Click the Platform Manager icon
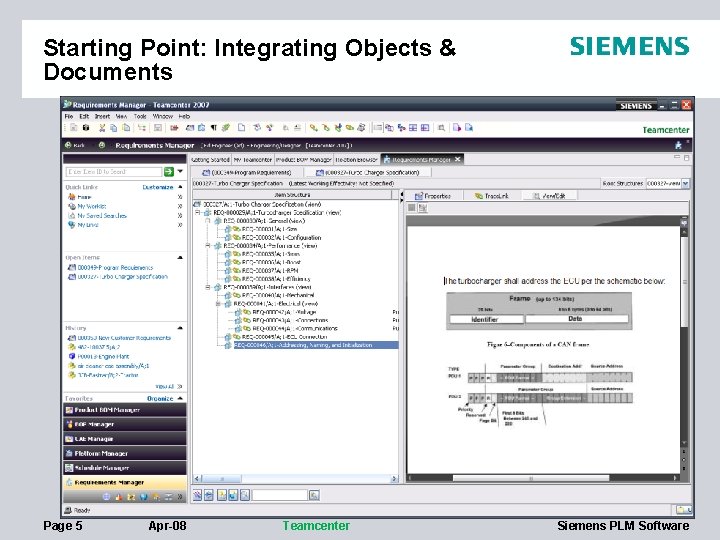The width and height of the screenshot is (720, 540). (x=69, y=453)
